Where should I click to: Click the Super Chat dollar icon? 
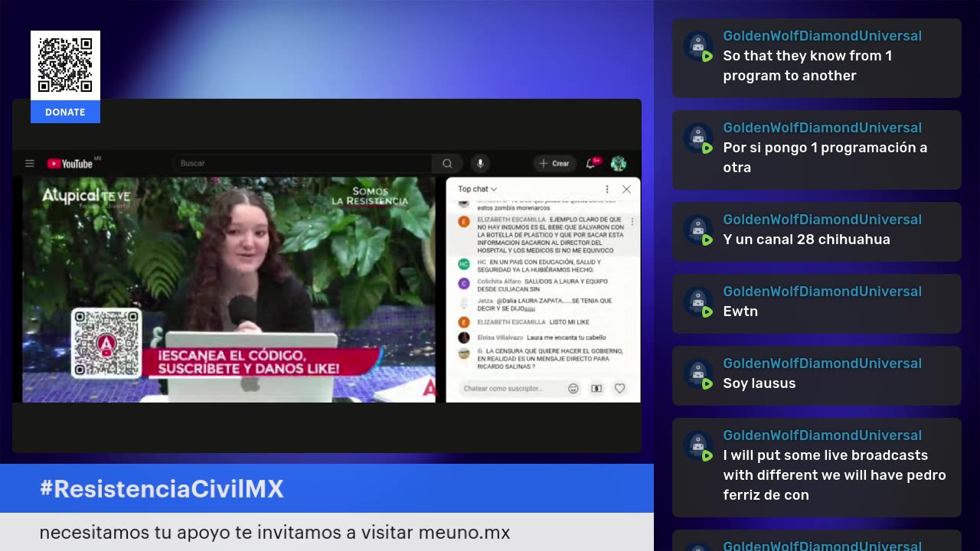pos(596,389)
